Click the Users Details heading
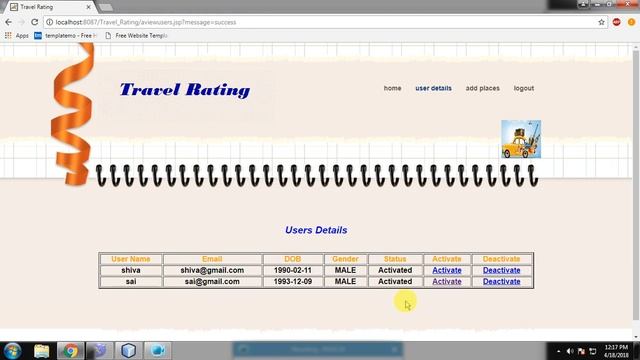 [x=316, y=230]
